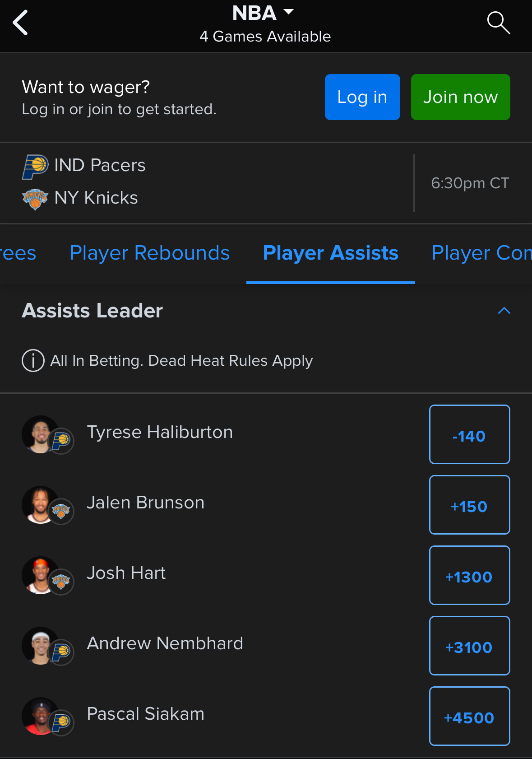Image resolution: width=532 pixels, height=759 pixels.
Task: Select the Player Assists tab
Action: (x=330, y=253)
